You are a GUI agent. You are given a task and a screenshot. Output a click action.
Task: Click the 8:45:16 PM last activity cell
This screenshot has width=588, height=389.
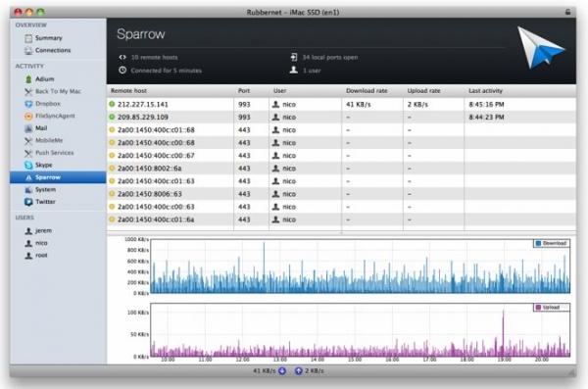coord(486,104)
